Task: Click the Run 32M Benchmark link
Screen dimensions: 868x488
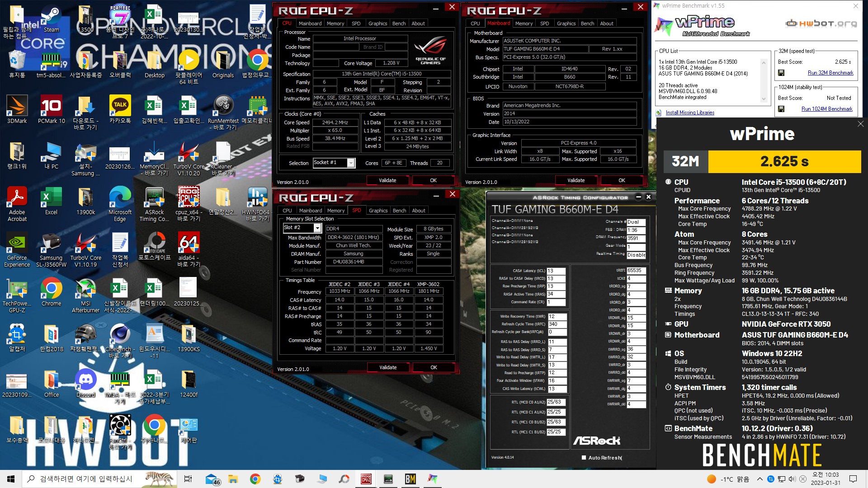Action: (x=830, y=73)
